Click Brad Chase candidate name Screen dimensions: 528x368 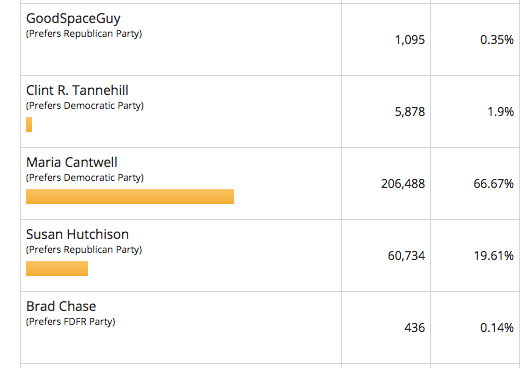[x=61, y=306]
